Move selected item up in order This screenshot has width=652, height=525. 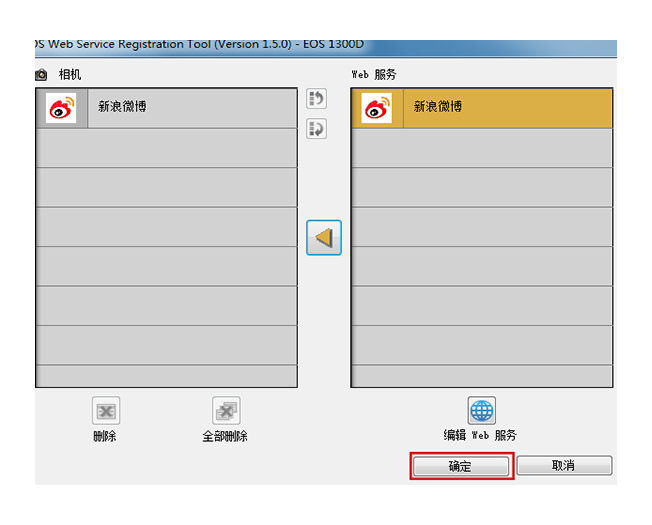(316, 99)
